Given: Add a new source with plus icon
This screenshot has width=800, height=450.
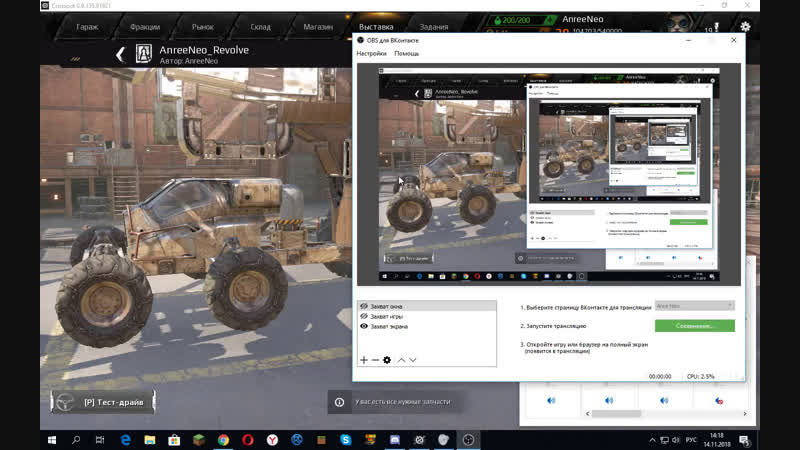Looking at the screenshot, I should 364,360.
